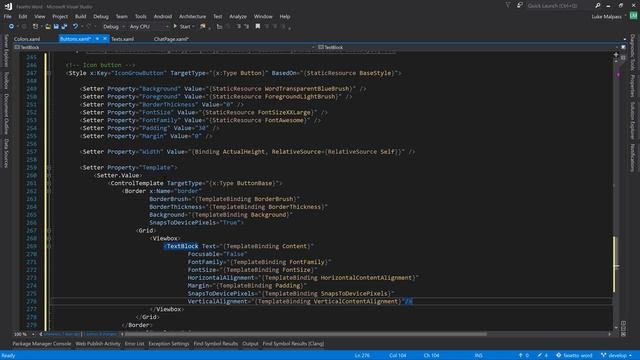Click the Quick Launch search field
Image resolution: width=640 pixels, height=360 pixels.
click(559, 6)
